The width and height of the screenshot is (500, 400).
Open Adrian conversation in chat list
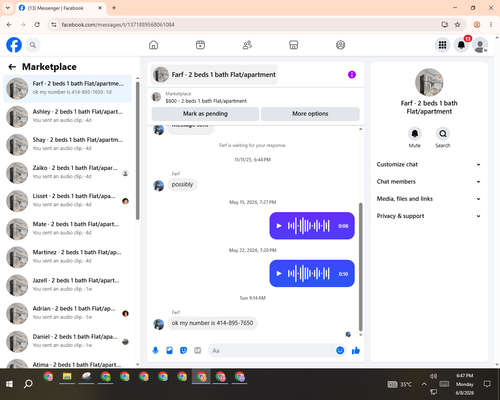(x=68, y=313)
